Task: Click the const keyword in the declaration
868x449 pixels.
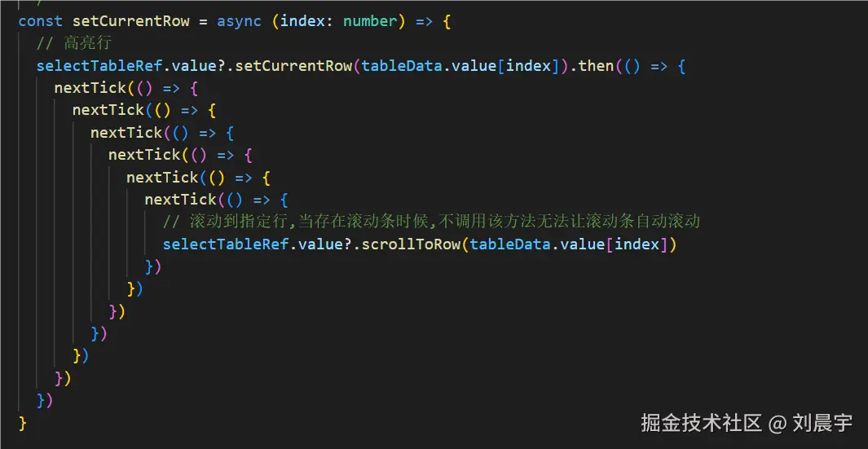Action: [41, 21]
